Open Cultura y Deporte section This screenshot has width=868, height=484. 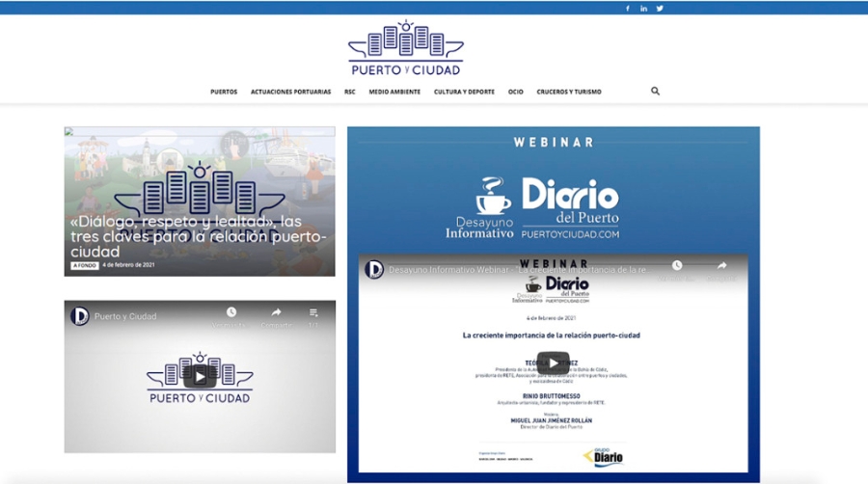(464, 92)
